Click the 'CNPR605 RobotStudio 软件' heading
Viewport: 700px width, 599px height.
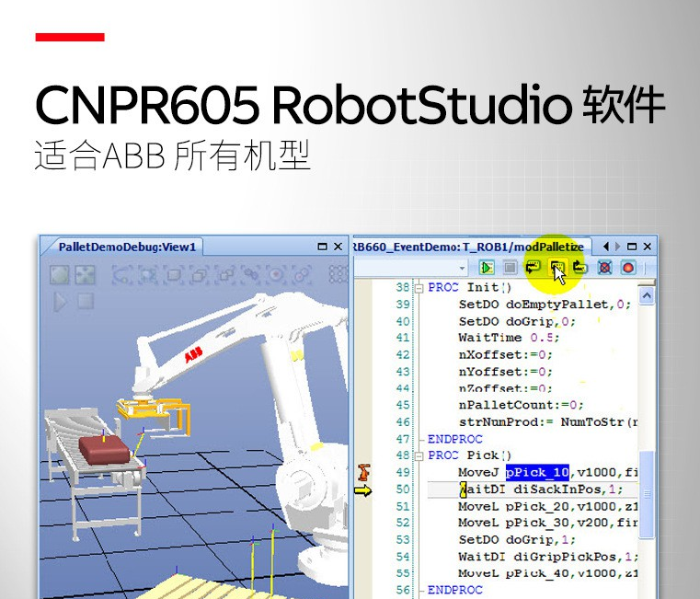point(350,107)
